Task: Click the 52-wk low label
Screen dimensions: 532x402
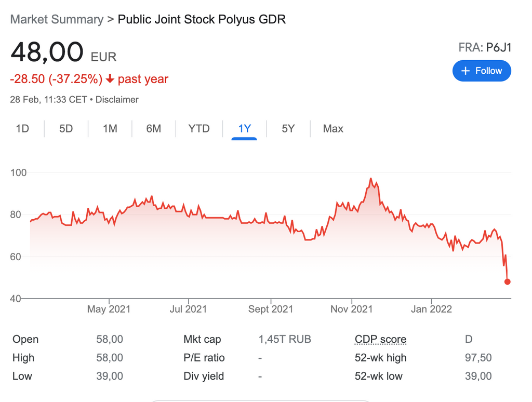Action: [379, 376]
